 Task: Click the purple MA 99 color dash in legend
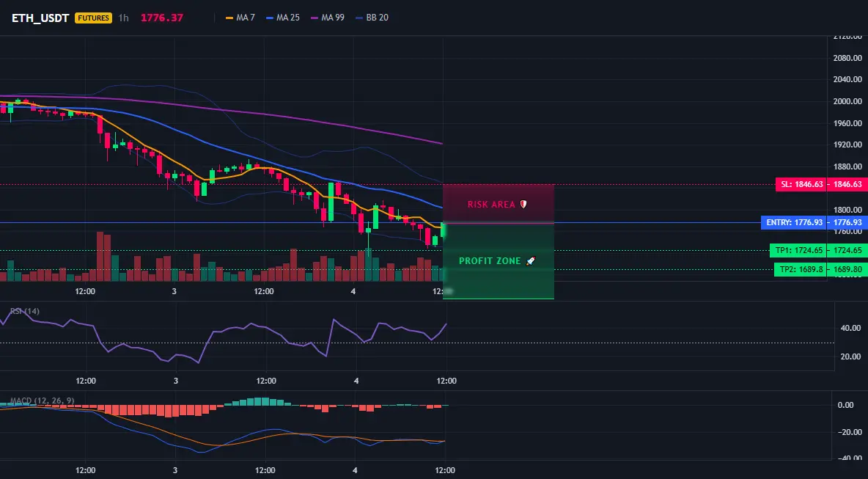[x=315, y=18]
